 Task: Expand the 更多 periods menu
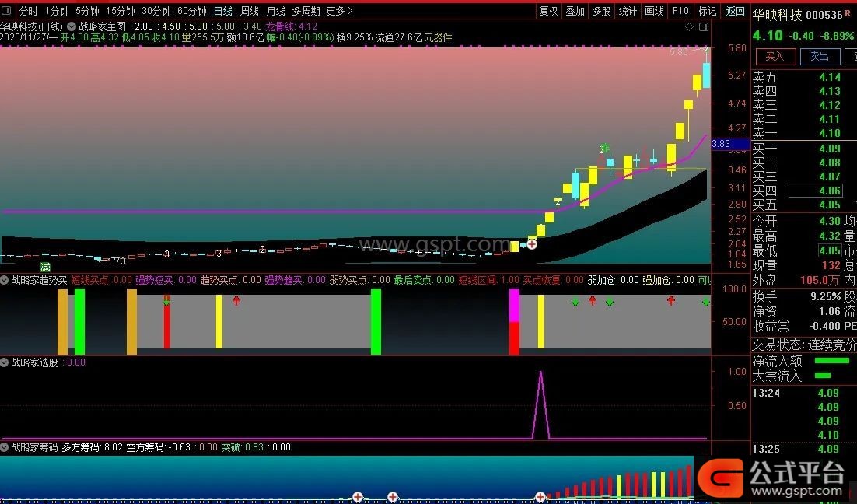coord(339,11)
